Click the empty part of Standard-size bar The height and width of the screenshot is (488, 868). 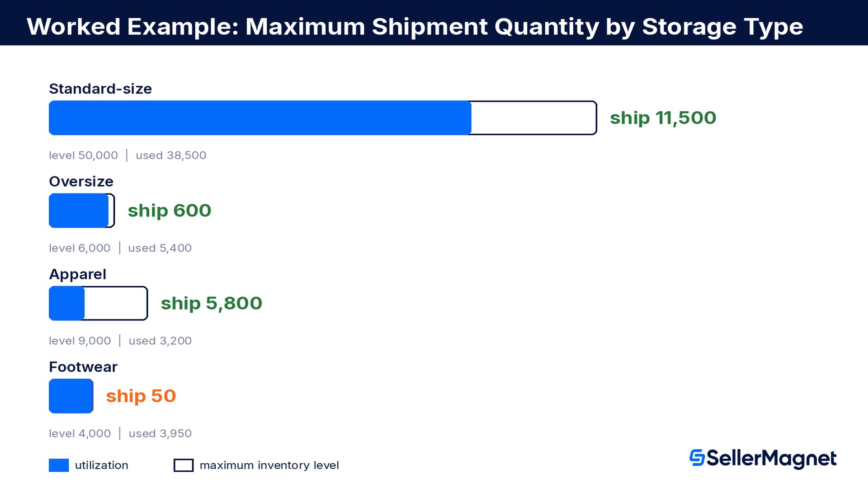534,118
